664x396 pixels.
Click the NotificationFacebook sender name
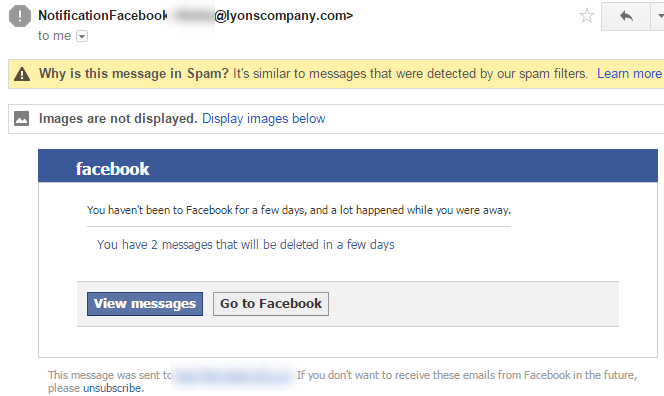pos(103,16)
